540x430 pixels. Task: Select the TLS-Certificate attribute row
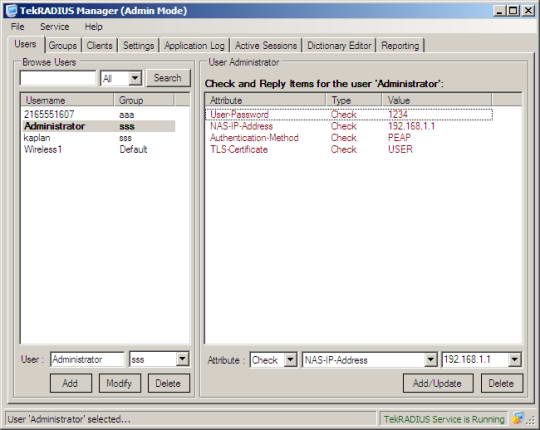pos(349,149)
